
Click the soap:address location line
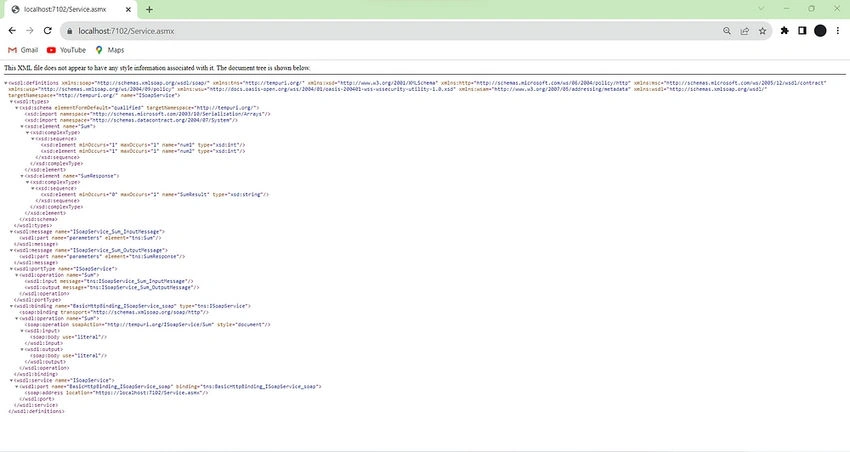[x=117, y=392]
